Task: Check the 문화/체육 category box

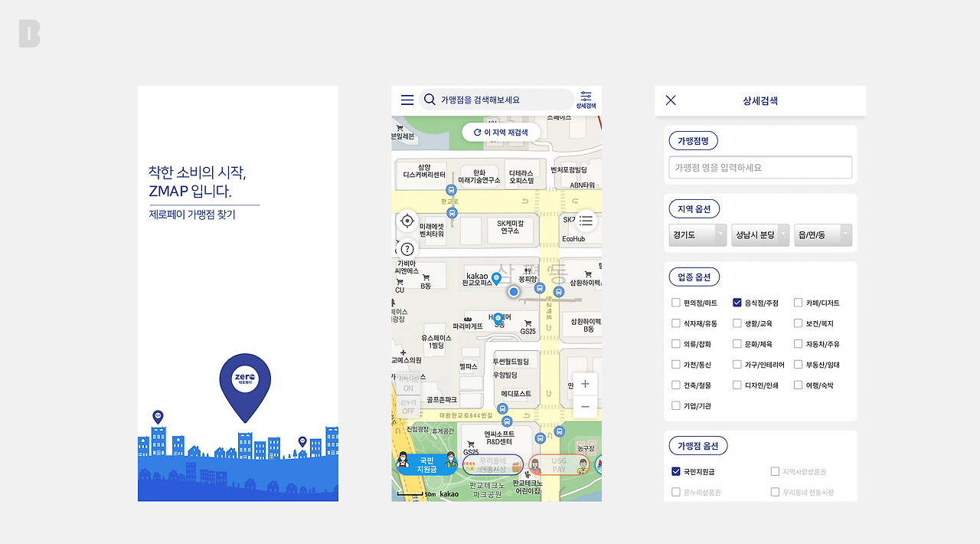Action: [737, 344]
